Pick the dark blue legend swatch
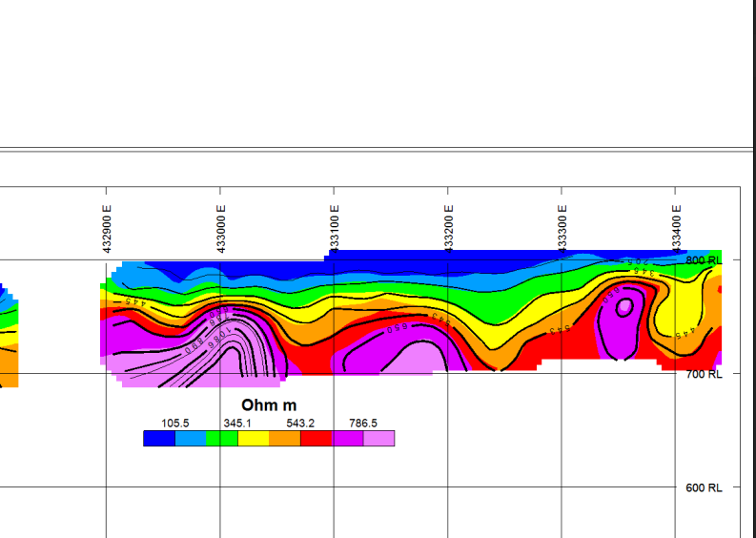756x538 pixels. (159, 438)
